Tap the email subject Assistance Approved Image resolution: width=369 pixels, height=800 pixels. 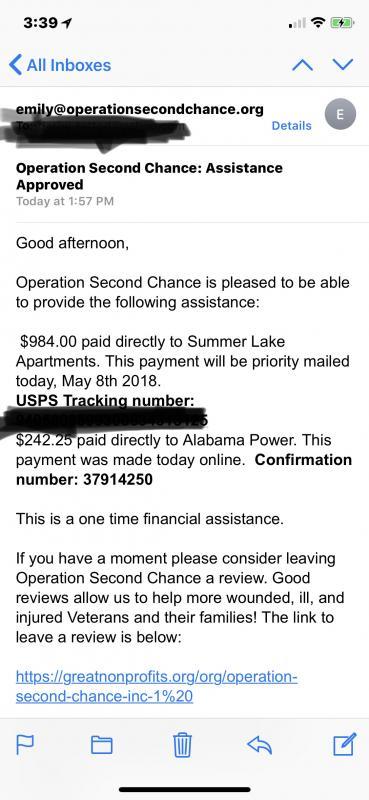click(149, 176)
